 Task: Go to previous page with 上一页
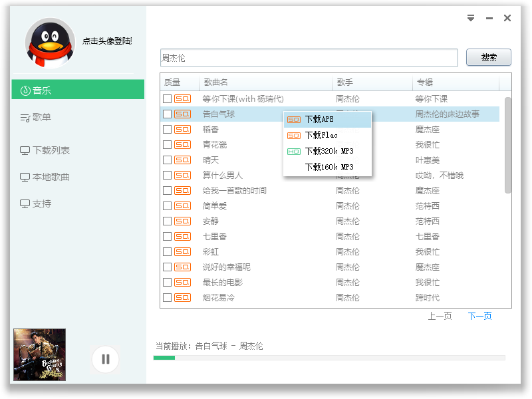[x=440, y=317]
